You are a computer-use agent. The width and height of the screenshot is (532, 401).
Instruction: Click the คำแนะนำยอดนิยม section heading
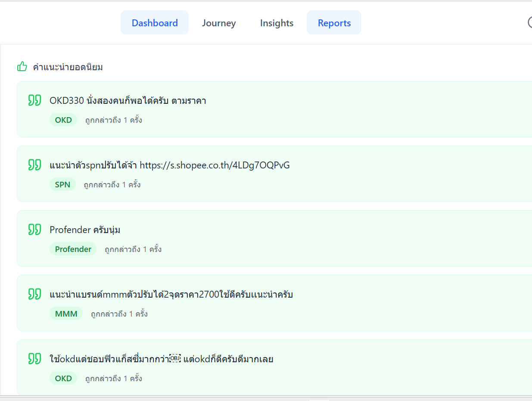point(68,67)
